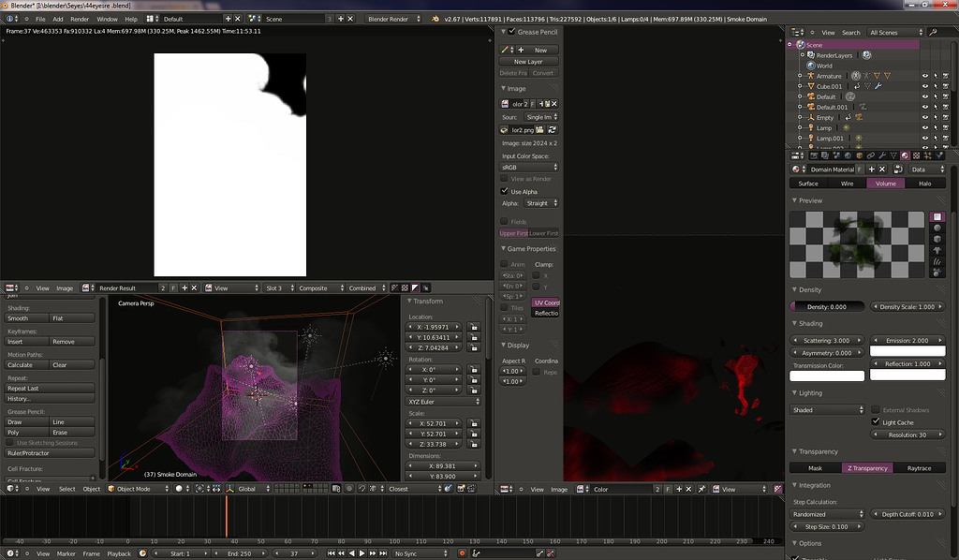Open the Blender Render engine dropdown

coord(394,19)
